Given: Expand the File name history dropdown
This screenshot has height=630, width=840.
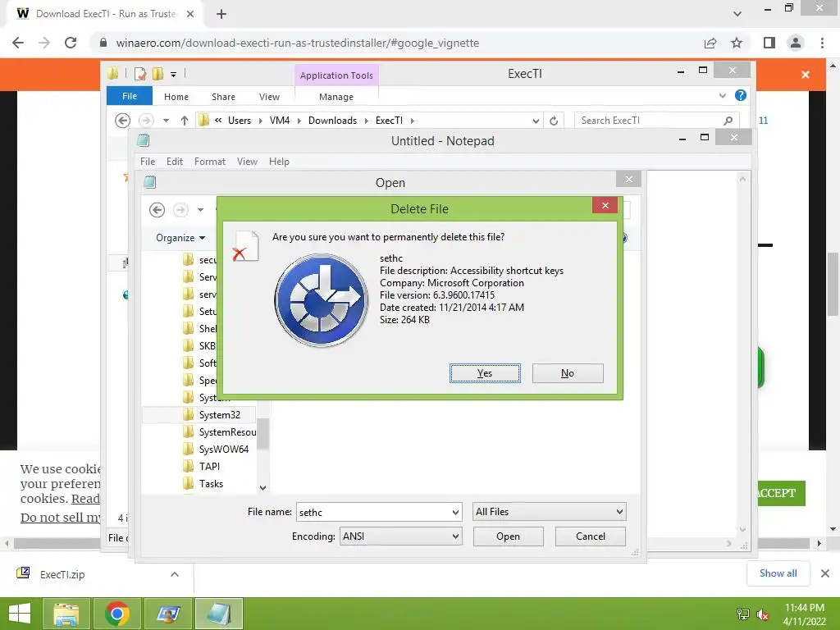Looking at the screenshot, I should (454, 512).
